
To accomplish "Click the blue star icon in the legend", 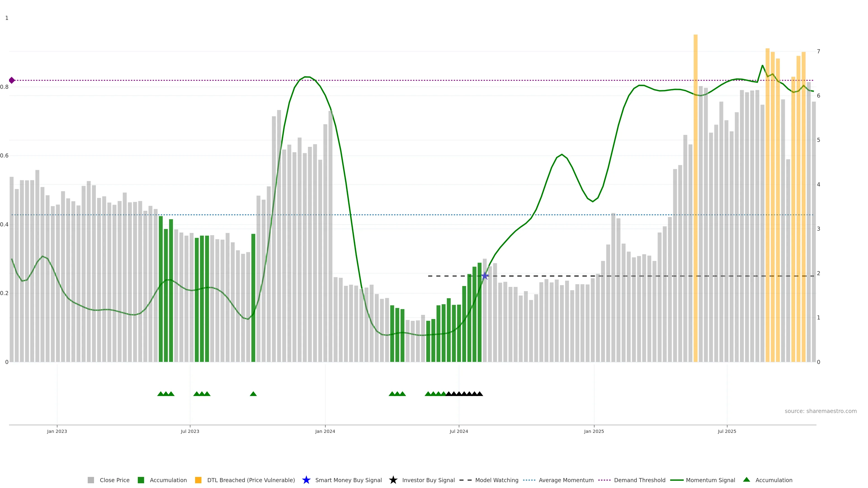I will [306, 480].
